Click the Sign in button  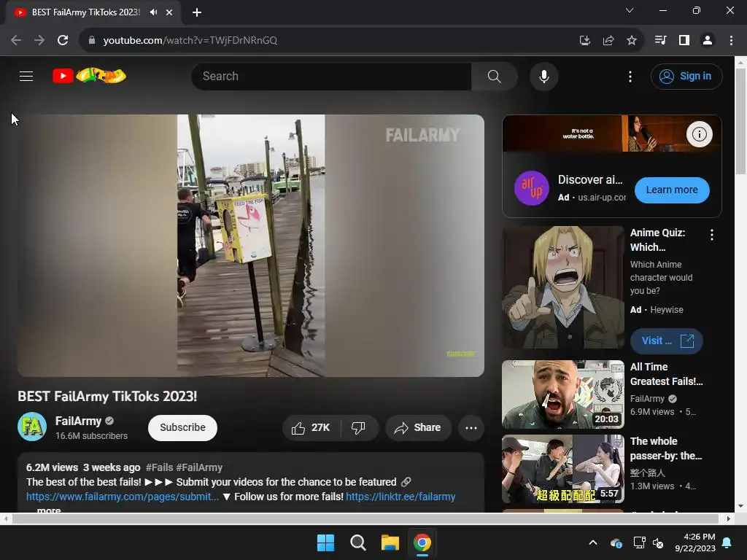[686, 76]
